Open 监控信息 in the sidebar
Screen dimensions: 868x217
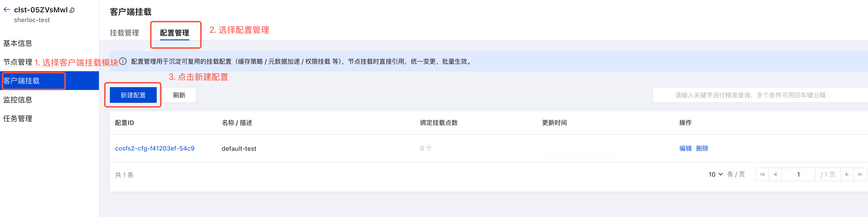point(18,99)
